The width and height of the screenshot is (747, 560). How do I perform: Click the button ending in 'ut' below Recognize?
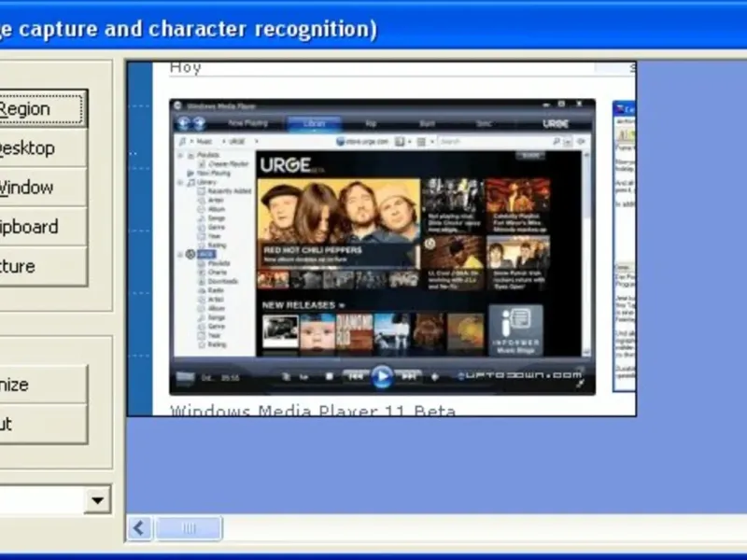[x=43, y=424]
